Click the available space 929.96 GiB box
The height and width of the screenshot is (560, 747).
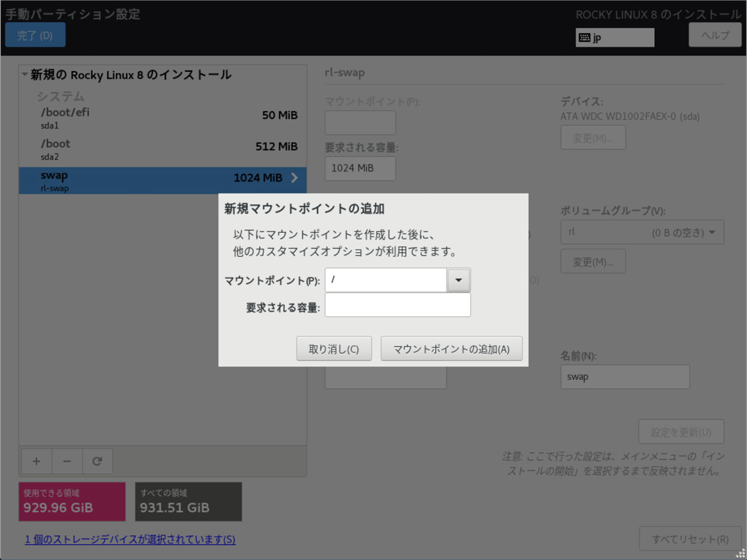coord(72,502)
